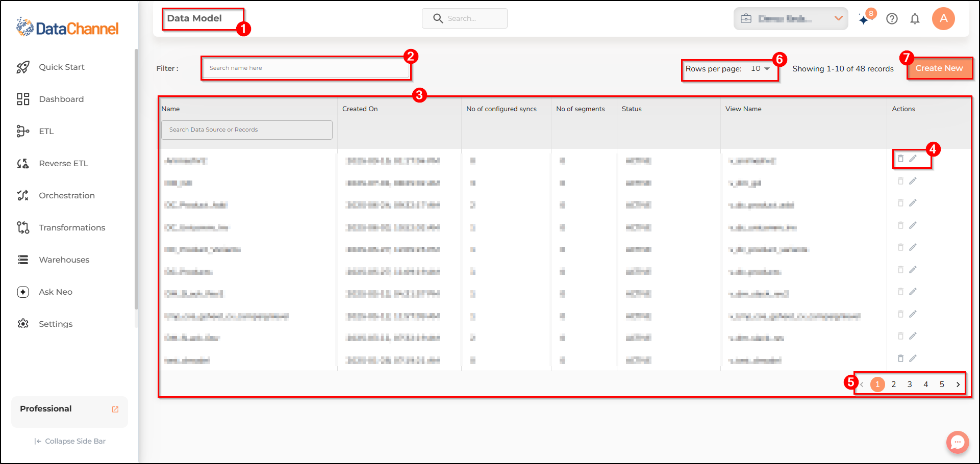Click the Showing 1-10 of 48 records text
980x464 pixels.
click(843, 69)
